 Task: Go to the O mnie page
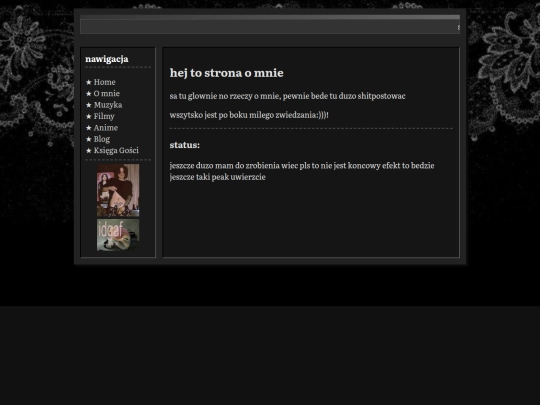[x=107, y=93]
